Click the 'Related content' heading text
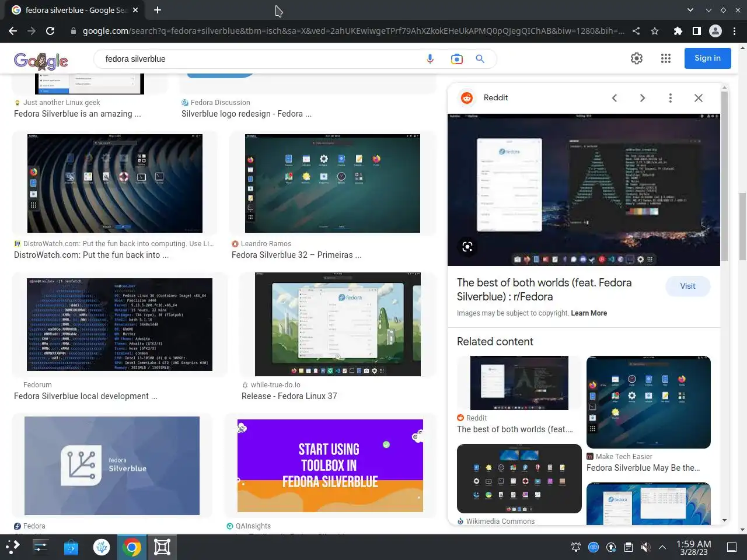 point(495,342)
